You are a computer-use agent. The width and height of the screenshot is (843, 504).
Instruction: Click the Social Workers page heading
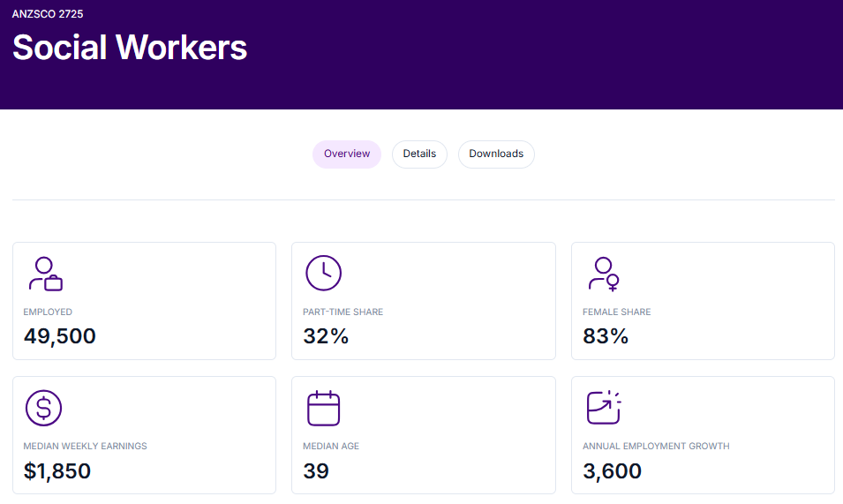(130, 48)
